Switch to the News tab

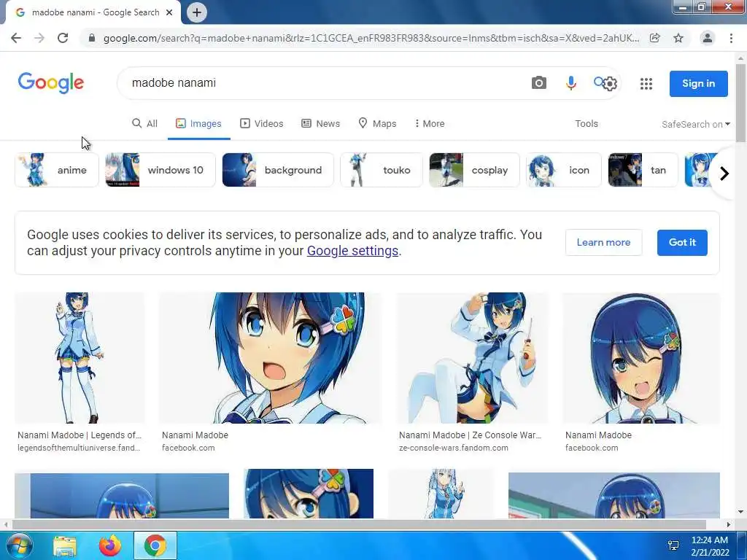(x=321, y=124)
